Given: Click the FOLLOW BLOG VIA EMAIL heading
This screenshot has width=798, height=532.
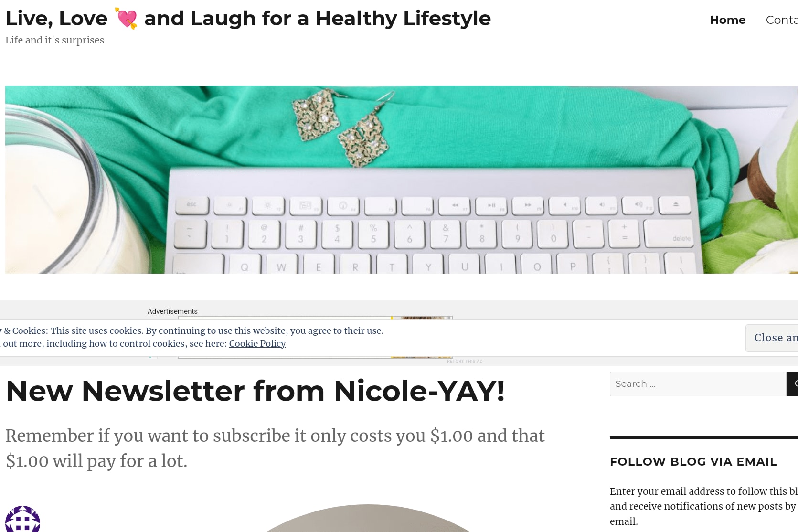Looking at the screenshot, I should coord(693,462).
